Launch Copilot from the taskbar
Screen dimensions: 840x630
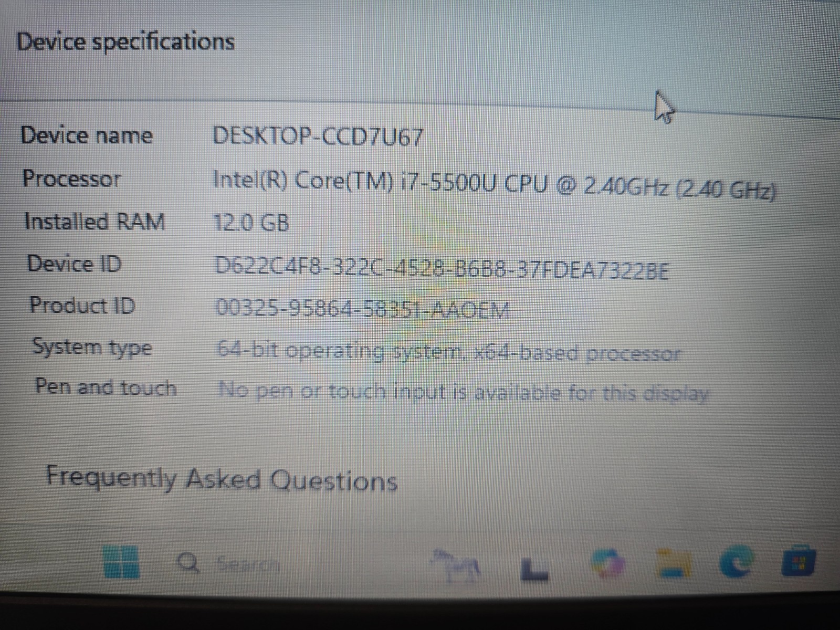tap(607, 564)
